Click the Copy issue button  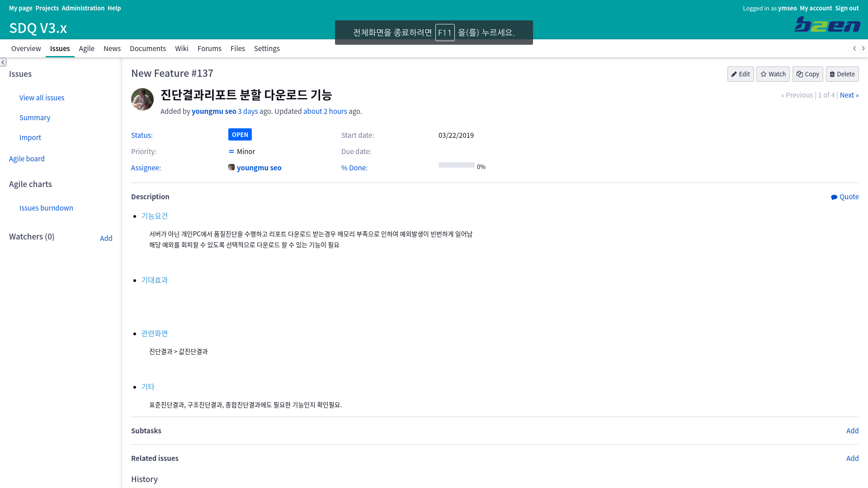pos(807,74)
